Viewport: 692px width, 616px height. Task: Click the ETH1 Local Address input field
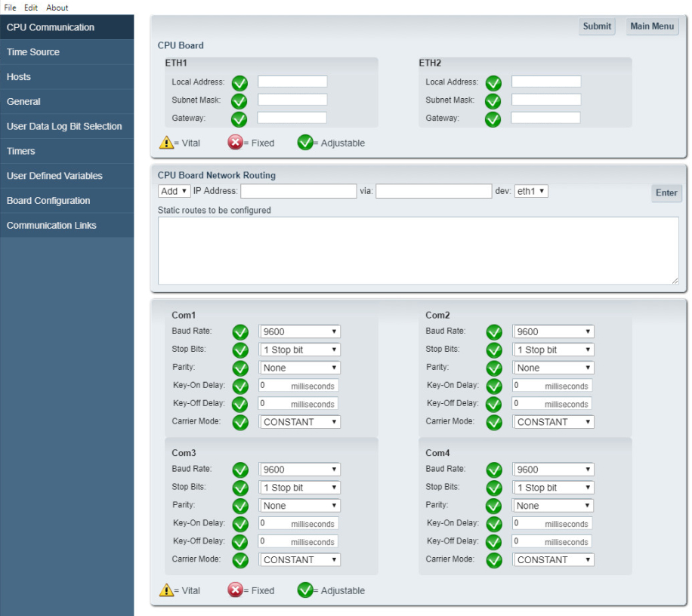pyautogui.click(x=292, y=82)
